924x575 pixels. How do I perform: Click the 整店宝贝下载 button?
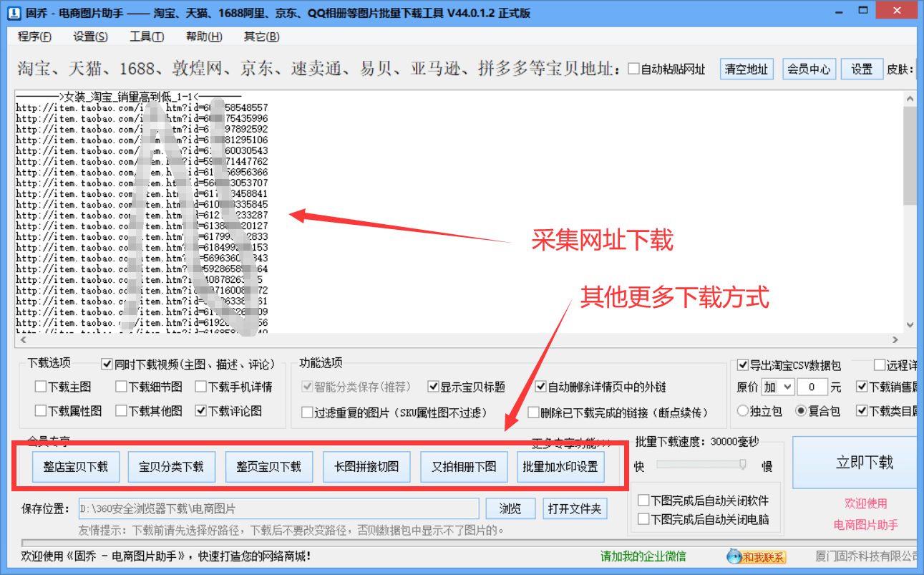[x=75, y=466]
